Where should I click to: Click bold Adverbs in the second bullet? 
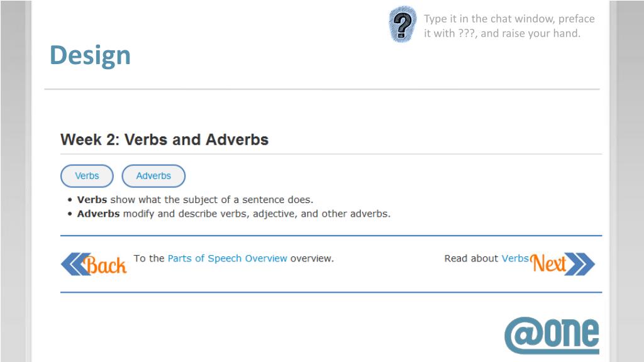tap(99, 214)
